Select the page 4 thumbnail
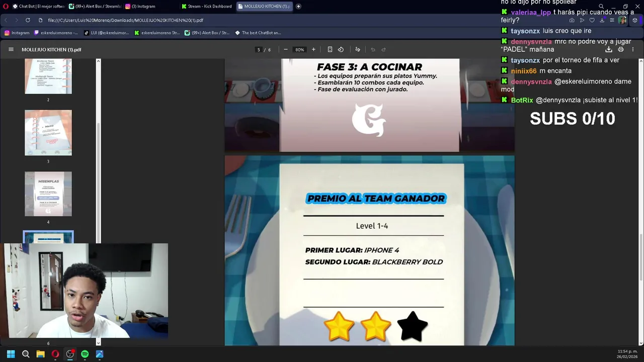This screenshot has height=362, width=644. (48, 194)
